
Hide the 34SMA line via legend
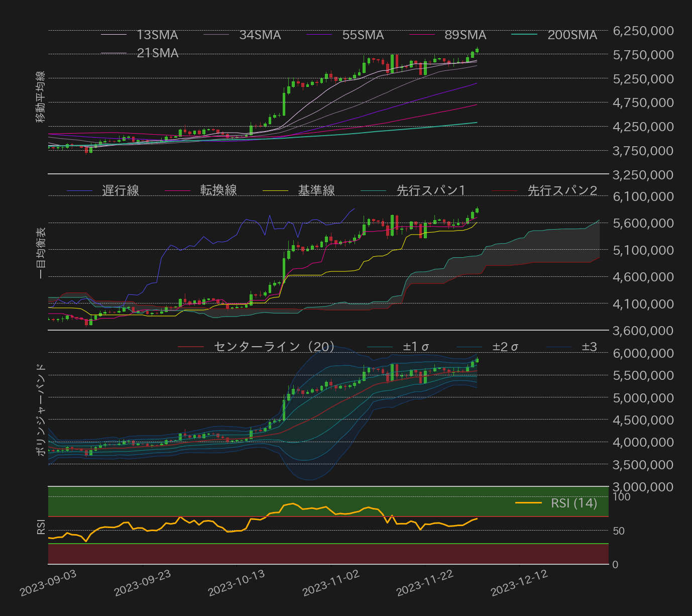click(260, 35)
